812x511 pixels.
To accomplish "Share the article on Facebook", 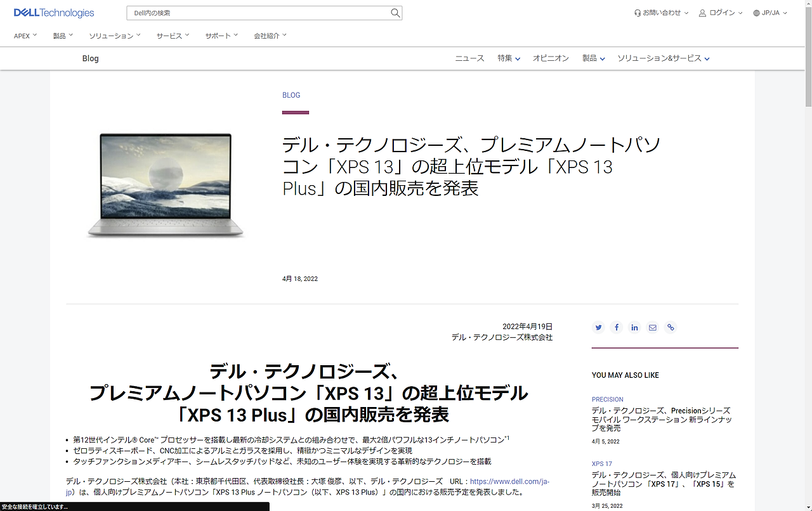I will coord(616,327).
